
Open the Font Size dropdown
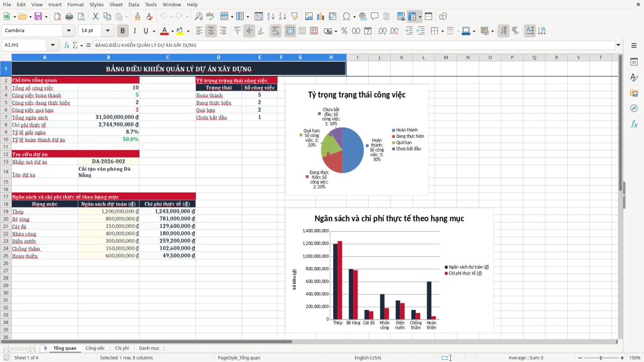(x=108, y=31)
